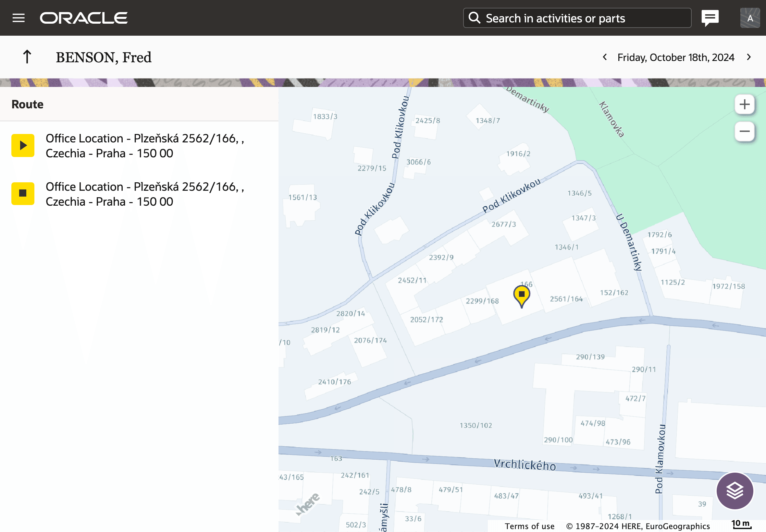Click the back up-arrow beside BENSON, Fred
Viewport: 766px width, 532px height.
(x=27, y=57)
